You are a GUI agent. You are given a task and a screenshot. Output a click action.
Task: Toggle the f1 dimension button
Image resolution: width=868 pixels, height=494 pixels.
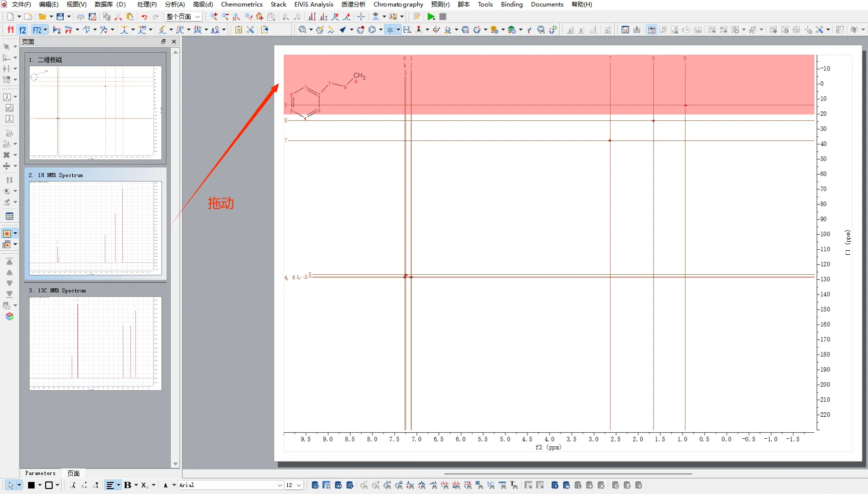coord(11,30)
